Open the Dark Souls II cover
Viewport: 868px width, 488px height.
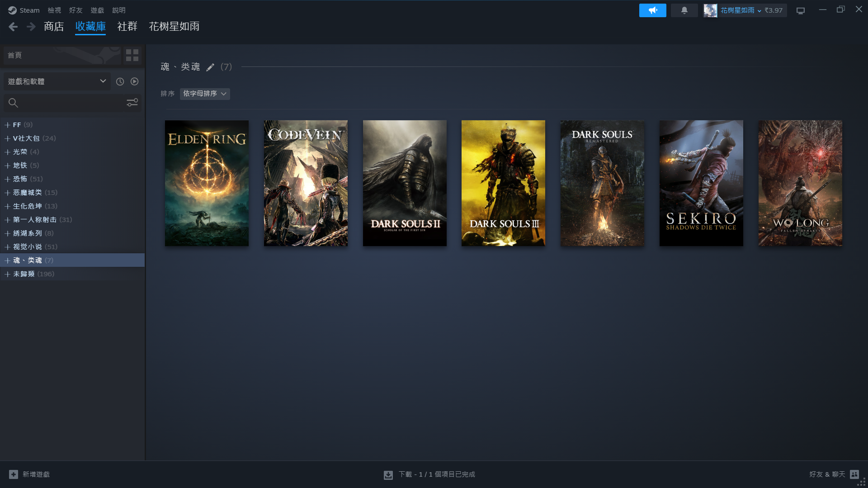pyautogui.click(x=405, y=183)
